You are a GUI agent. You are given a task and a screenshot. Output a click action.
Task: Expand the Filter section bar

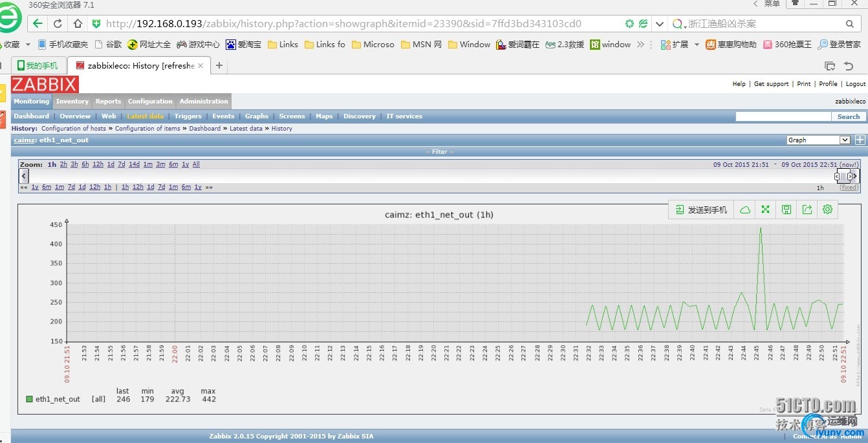click(x=439, y=151)
